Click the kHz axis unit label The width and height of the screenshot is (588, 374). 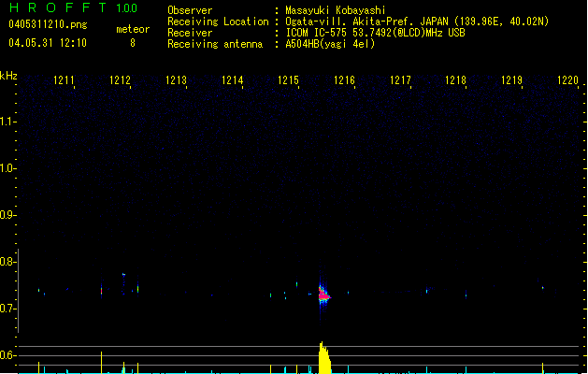click(x=8, y=76)
